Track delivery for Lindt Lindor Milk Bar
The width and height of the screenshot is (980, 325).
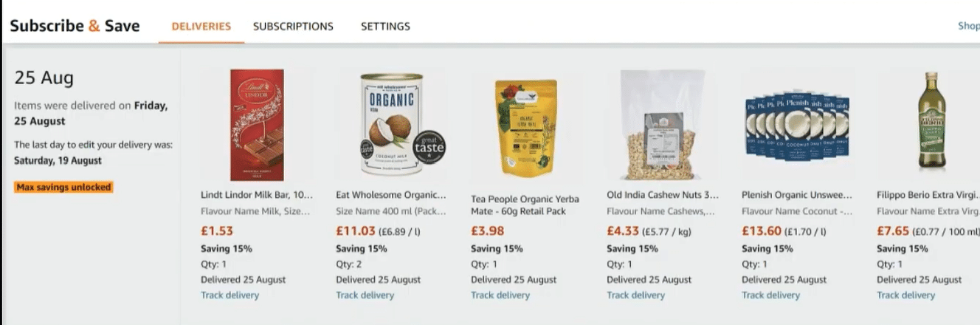tap(230, 295)
